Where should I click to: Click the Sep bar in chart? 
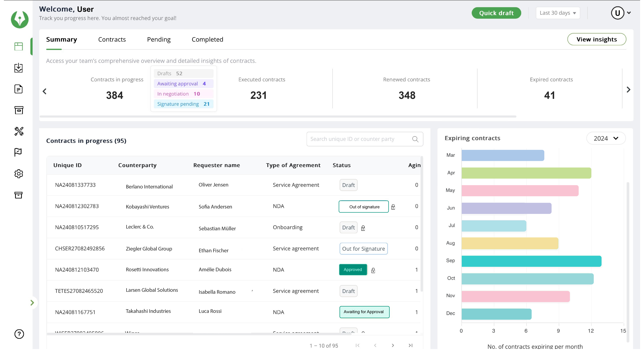[x=531, y=261]
